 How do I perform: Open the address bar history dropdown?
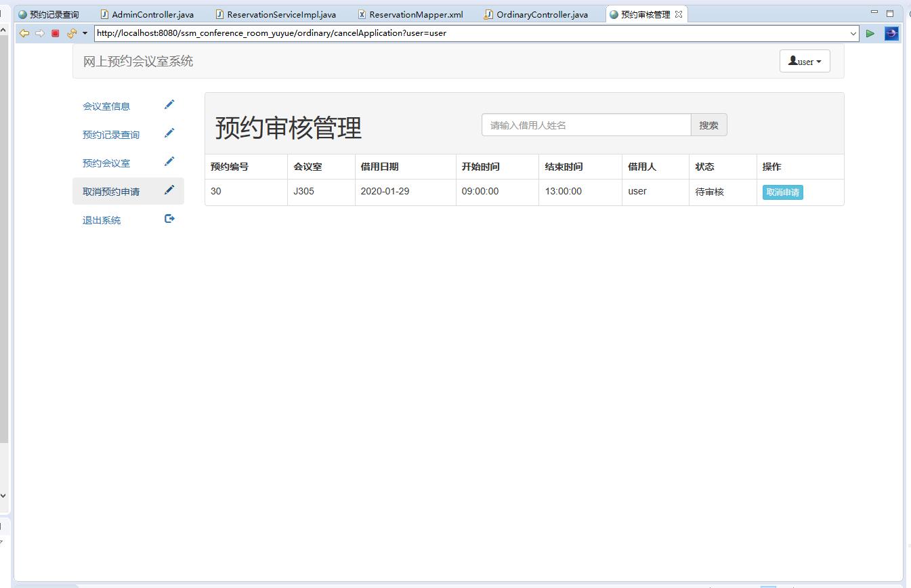click(854, 33)
